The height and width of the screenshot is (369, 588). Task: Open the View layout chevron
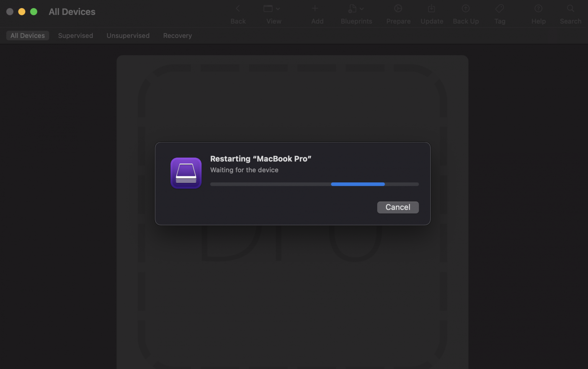(x=278, y=8)
